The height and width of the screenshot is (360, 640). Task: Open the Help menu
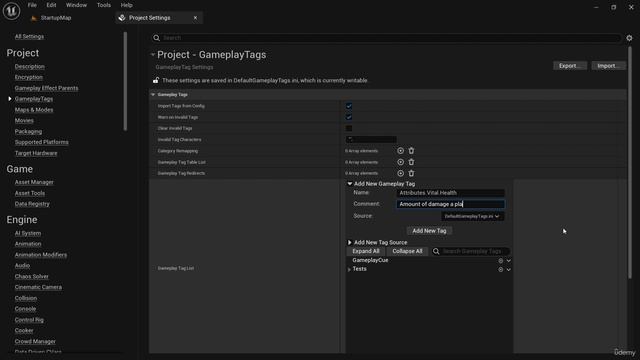coord(127,5)
